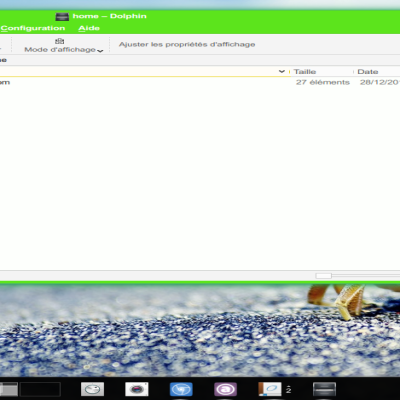The height and width of the screenshot is (400, 400).
Task: Click the number 2 taskbar indicator
Action: (x=289, y=389)
